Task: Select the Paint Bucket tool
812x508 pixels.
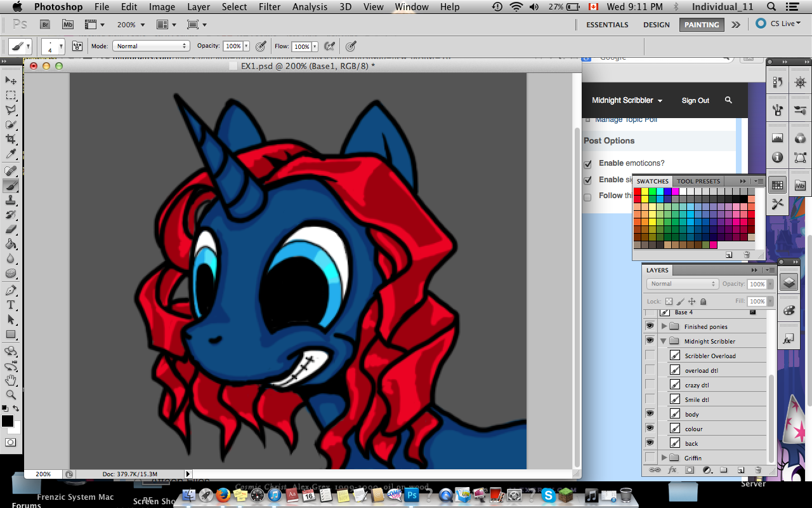Action: [11, 244]
